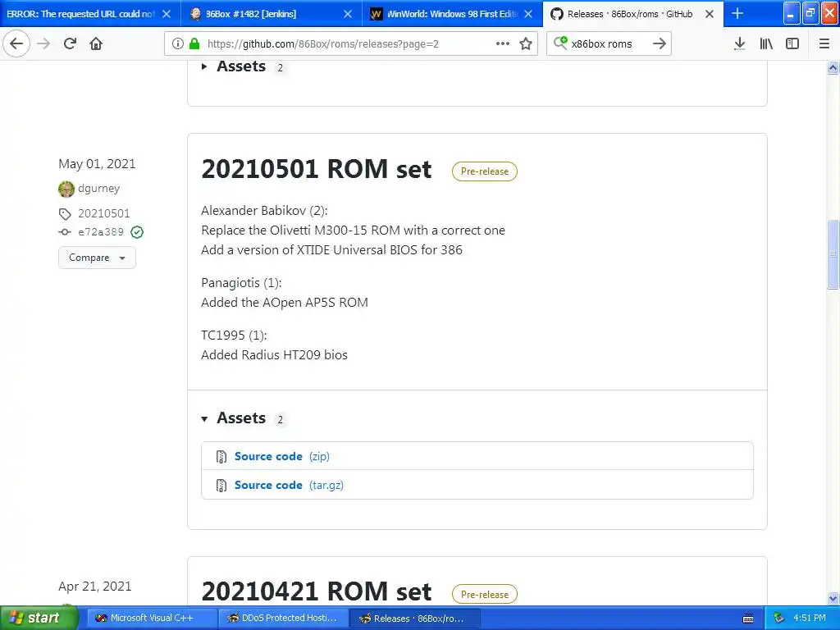The image size is (840, 630).
Task: Click the scrollbar up arrow
Action: 833,67
